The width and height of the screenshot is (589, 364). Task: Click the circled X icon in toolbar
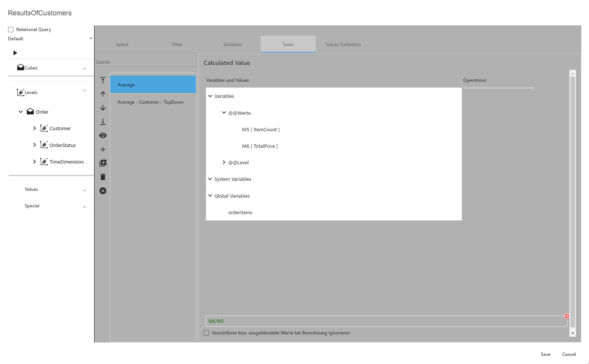tap(103, 191)
